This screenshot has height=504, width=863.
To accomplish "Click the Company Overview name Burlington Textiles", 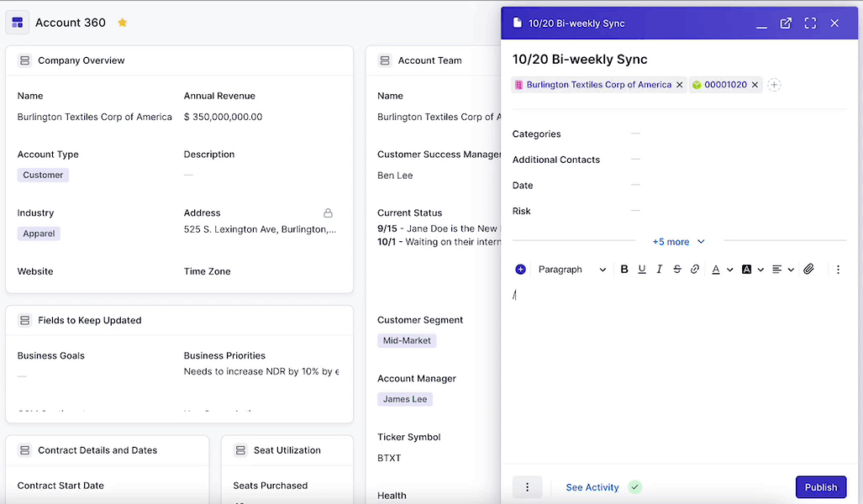I will (94, 117).
